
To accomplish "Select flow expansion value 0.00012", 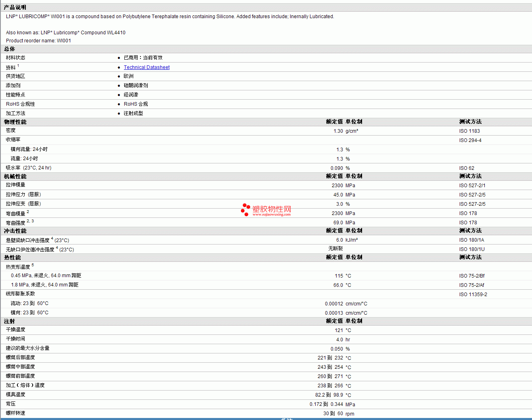I will pyautogui.click(x=334, y=304).
